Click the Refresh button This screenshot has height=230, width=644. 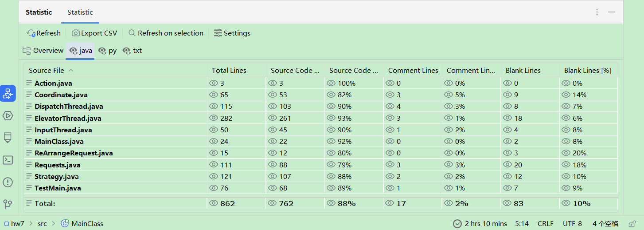[x=44, y=33]
